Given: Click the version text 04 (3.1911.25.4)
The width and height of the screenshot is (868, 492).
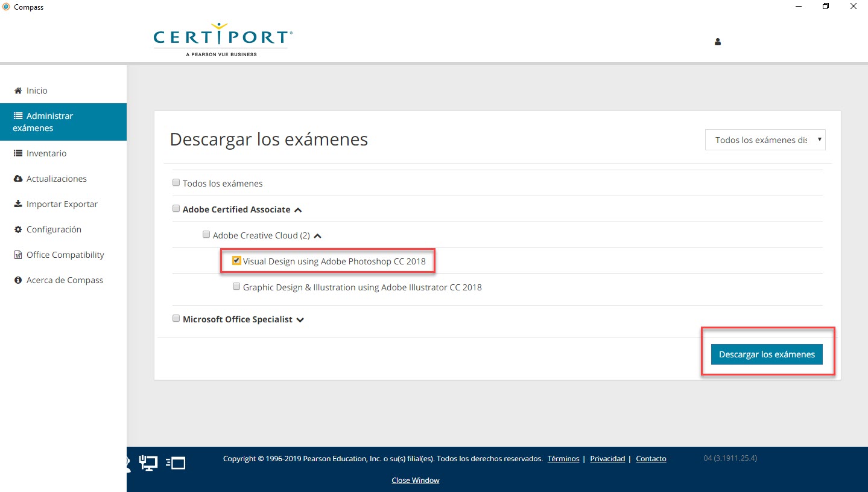Looking at the screenshot, I should (730, 458).
